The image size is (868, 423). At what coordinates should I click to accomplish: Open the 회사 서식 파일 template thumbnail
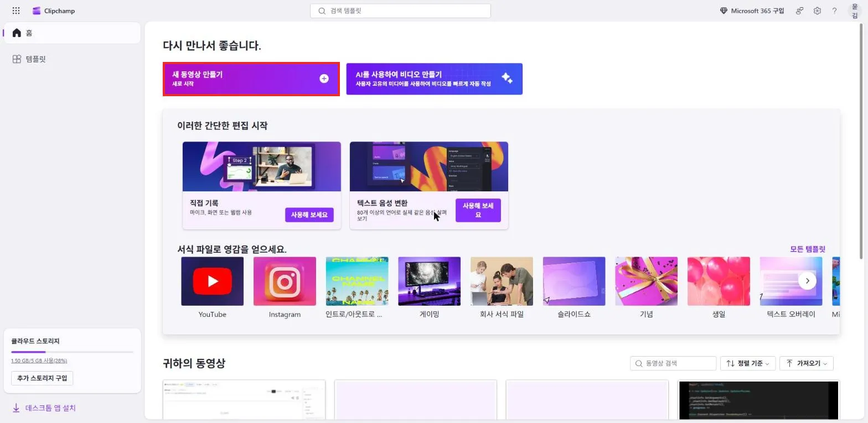click(x=502, y=281)
